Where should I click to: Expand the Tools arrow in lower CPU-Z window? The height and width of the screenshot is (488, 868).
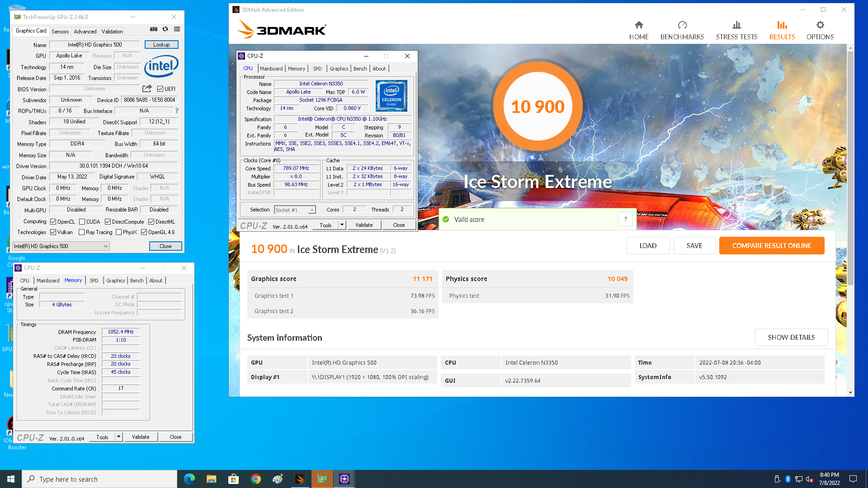click(119, 437)
